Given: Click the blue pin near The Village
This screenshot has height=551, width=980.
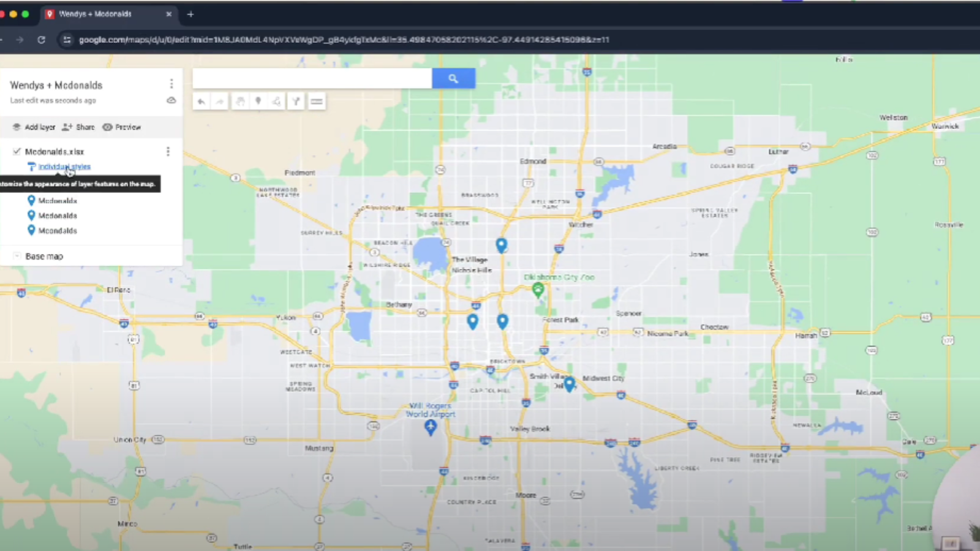Looking at the screenshot, I should (502, 245).
